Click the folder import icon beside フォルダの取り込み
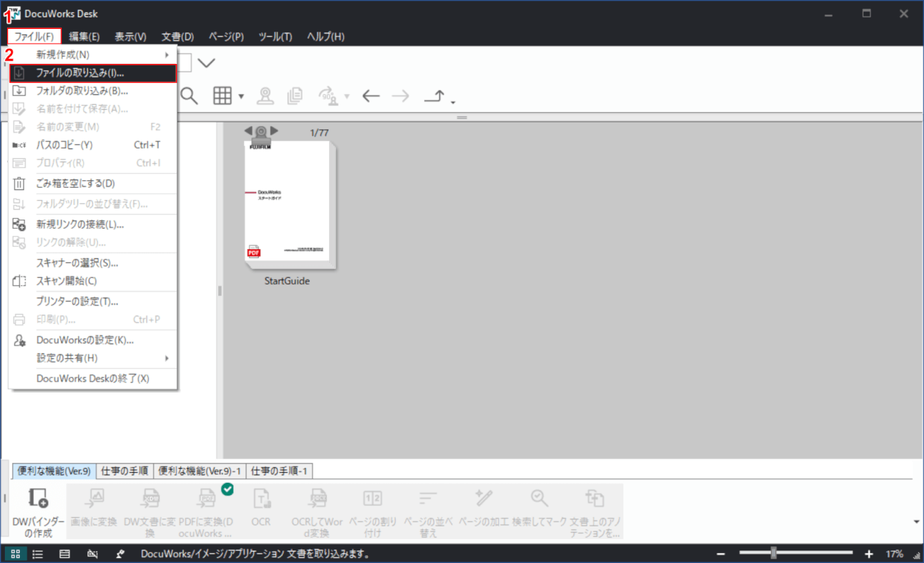924x563 pixels. pos(20,91)
